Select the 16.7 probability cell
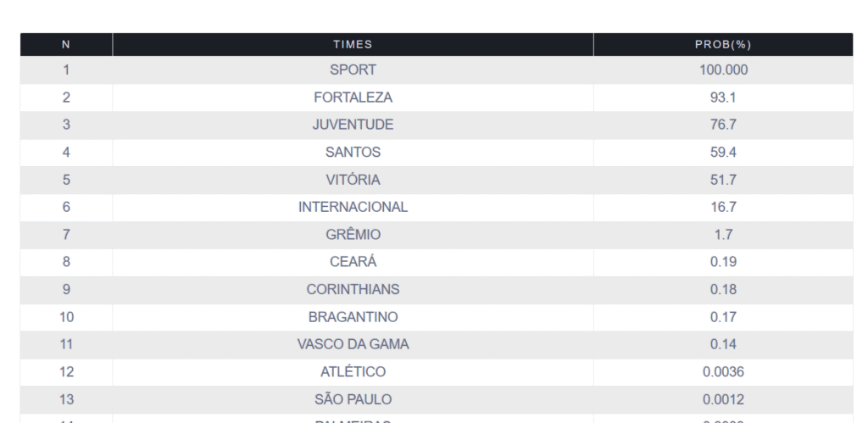The height and width of the screenshot is (423, 868). (723, 207)
